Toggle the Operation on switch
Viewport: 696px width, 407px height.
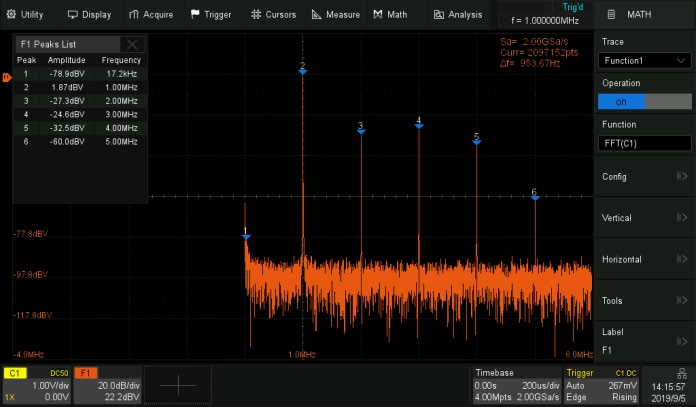(644, 102)
